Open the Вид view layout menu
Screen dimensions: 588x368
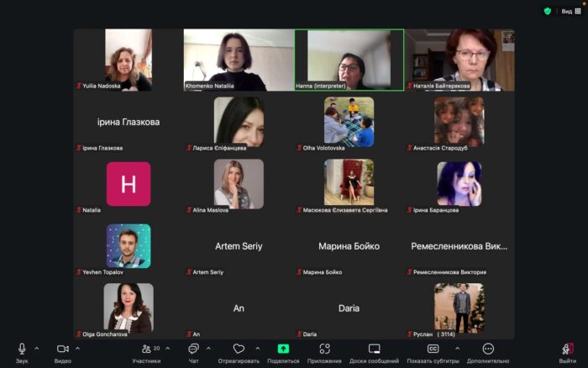569,11
